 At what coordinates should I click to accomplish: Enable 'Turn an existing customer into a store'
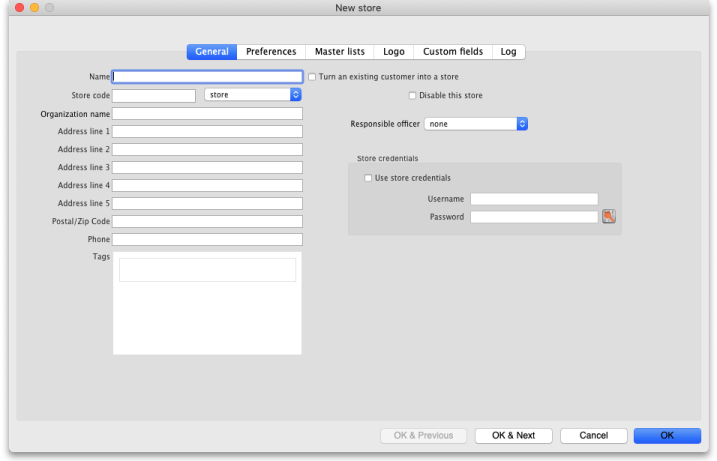(313, 76)
